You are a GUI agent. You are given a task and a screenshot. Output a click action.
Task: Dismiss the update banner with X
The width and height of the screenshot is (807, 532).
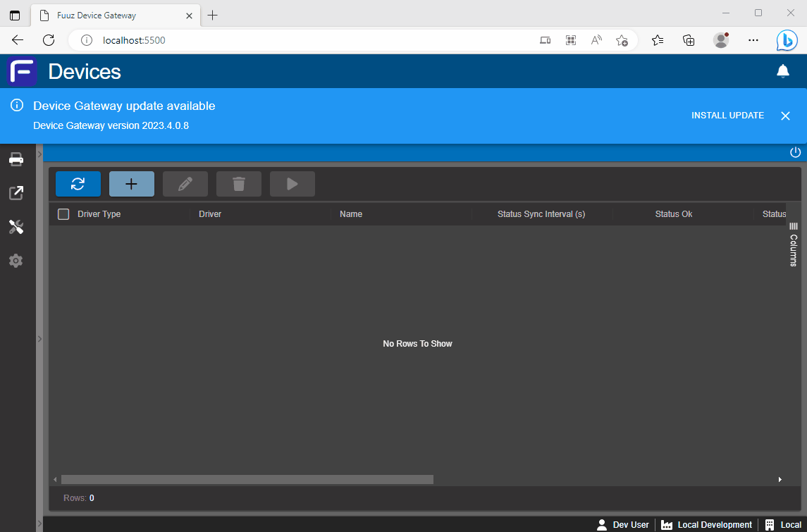(785, 116)
